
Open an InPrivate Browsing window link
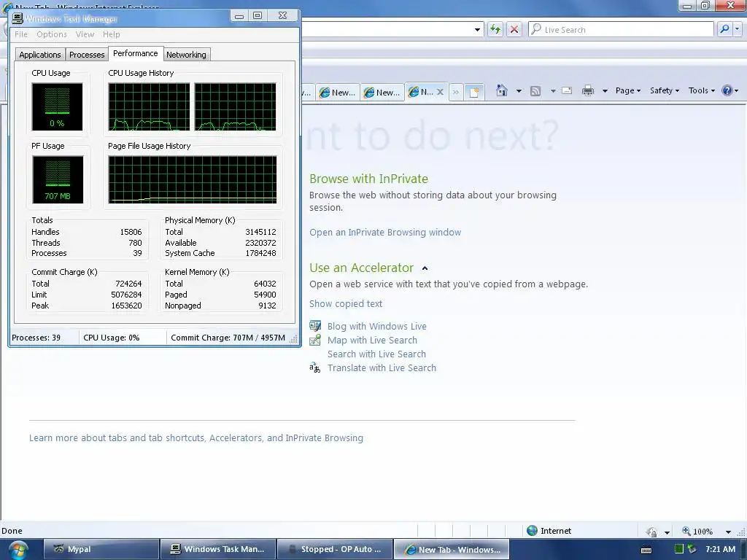click(385, 233)
